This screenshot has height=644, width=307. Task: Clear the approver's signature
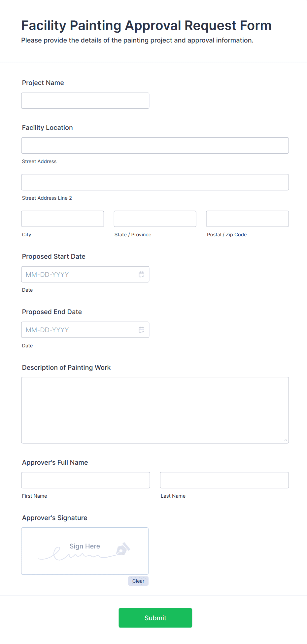(138, 581)
